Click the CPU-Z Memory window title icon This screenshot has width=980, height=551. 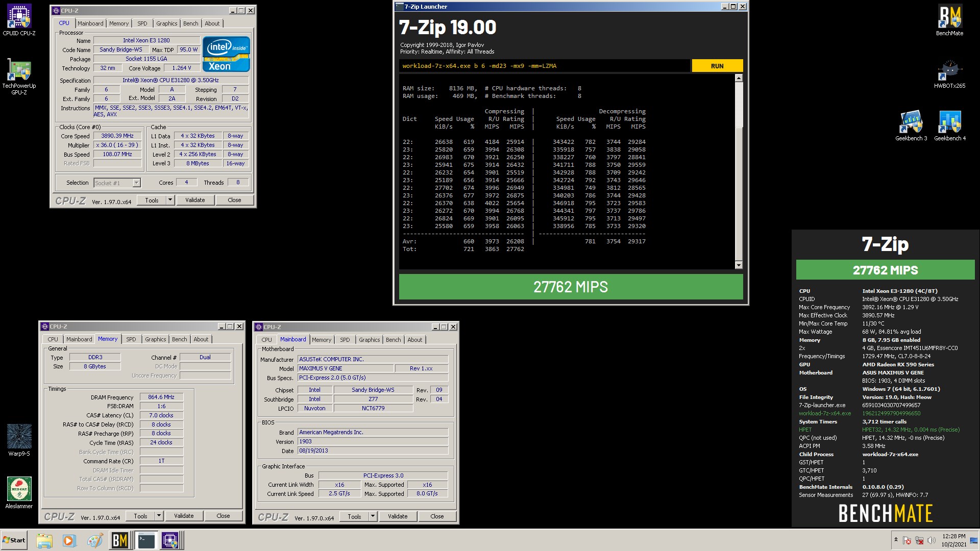tap(45, 327)
